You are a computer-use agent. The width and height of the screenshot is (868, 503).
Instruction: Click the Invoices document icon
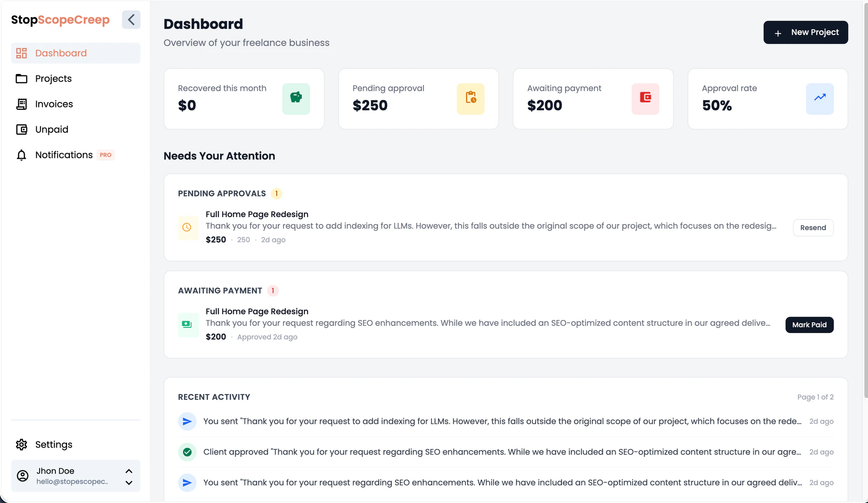pyautogui.click(x=21, y=104)
